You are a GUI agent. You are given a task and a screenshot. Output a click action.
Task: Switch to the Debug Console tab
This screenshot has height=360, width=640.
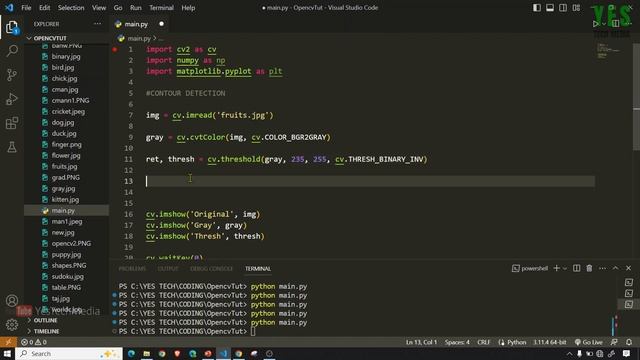211,269
